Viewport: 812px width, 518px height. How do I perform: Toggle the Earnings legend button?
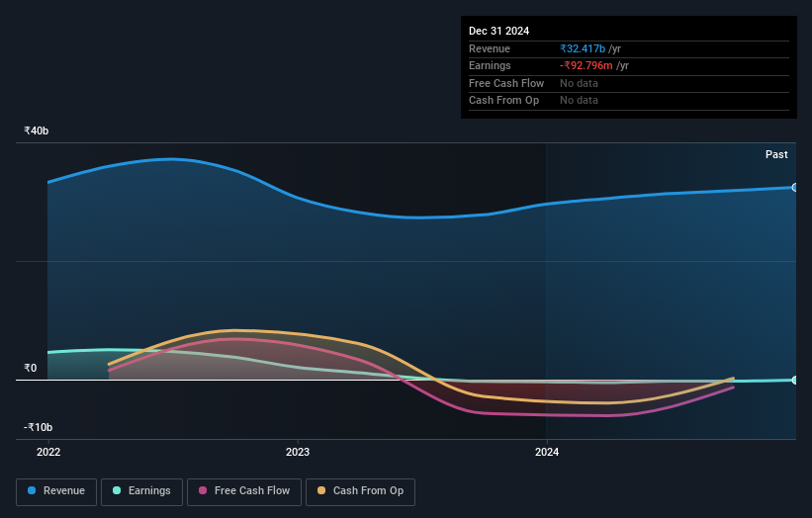141,491
